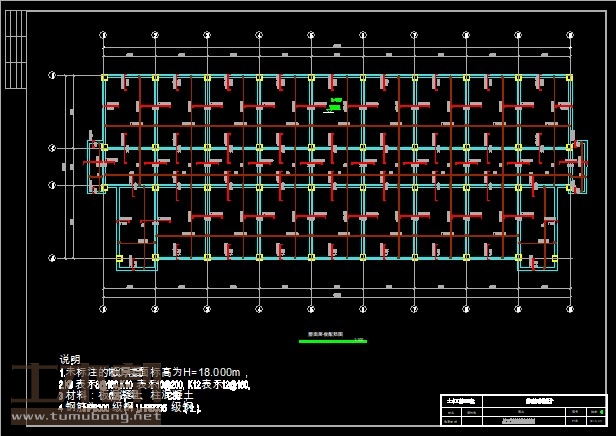Click the leftmost axis bubble in top row
Image resolution: width=616 pixels, height=436 pixels.
pyautogui.click(x=104, y=33)
